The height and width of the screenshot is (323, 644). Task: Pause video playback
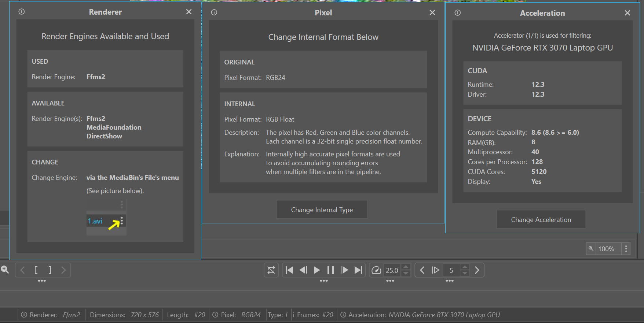(330, 270)
